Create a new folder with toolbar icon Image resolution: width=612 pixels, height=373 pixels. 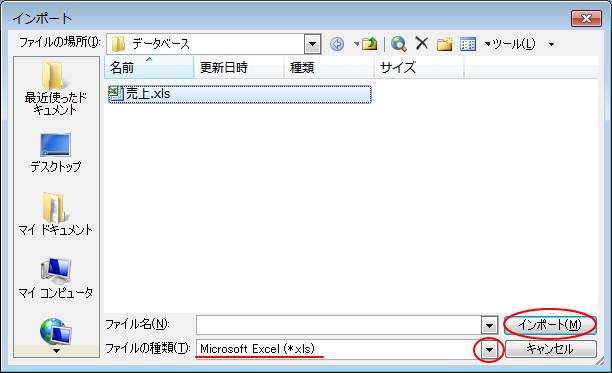445,44
